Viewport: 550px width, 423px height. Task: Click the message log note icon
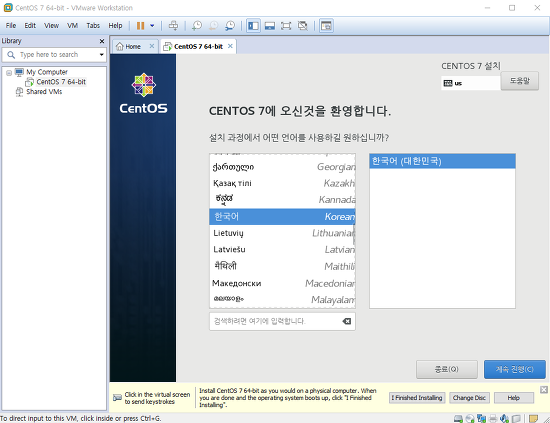tap(533, 418)
